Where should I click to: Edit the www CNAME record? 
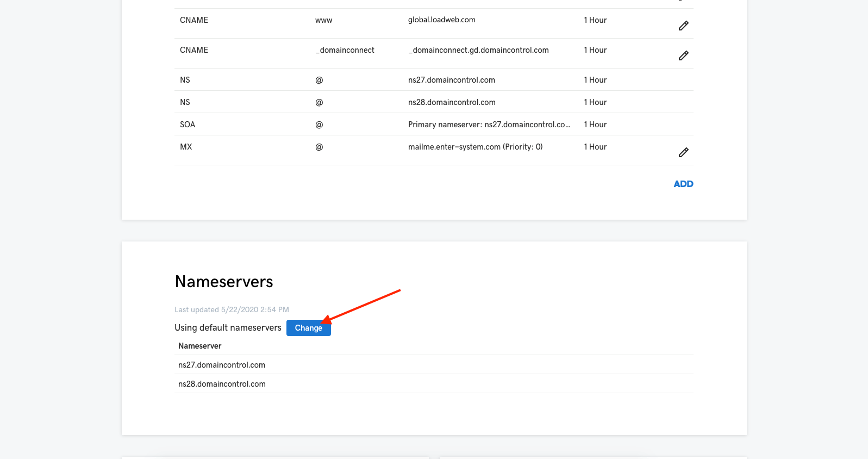tap(683, 26)
